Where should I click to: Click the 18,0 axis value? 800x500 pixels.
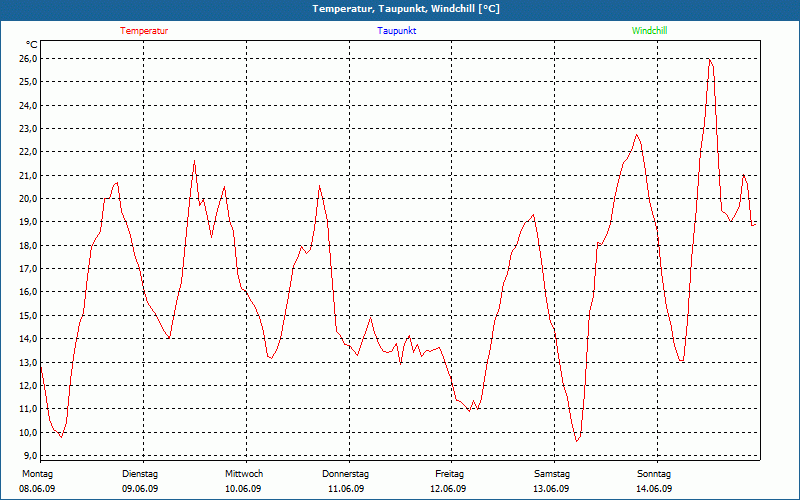click(28, 245)
